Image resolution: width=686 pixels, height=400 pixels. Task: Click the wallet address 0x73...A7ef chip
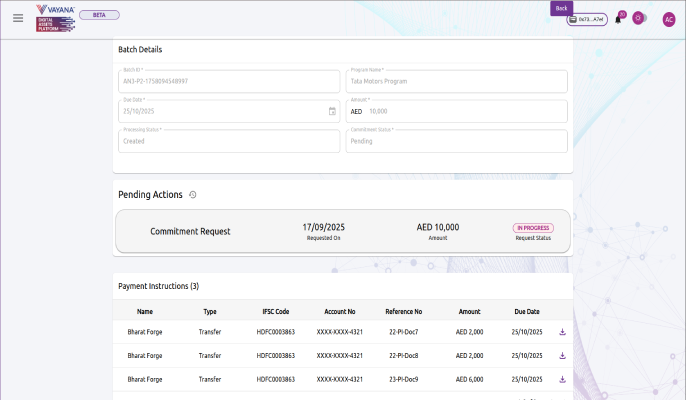point(587,19)
